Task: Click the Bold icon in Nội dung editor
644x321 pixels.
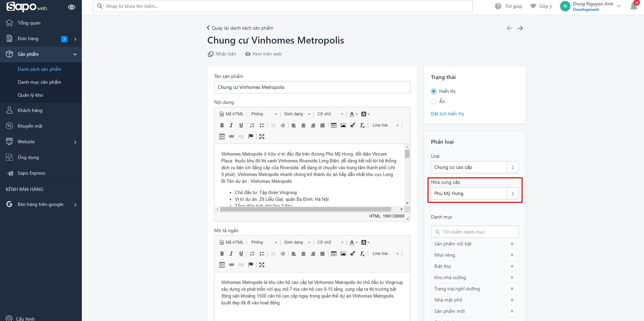Action: coord(222,125)
